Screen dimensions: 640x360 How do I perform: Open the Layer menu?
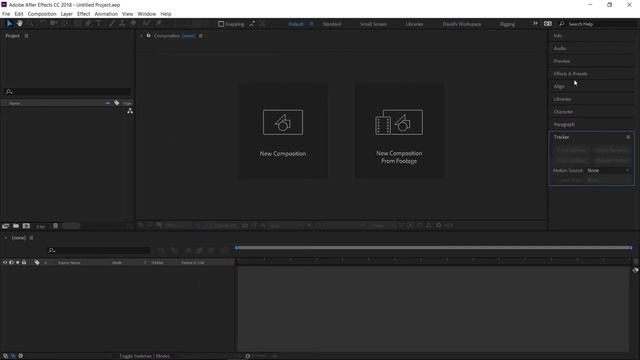point(67,14)
